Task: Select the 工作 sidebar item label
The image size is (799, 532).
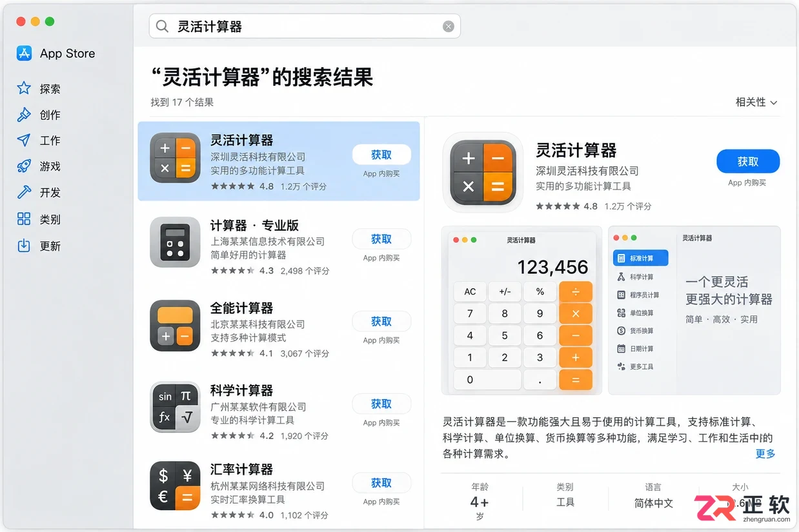Action: pyautogui.click(x=50, y=141)
